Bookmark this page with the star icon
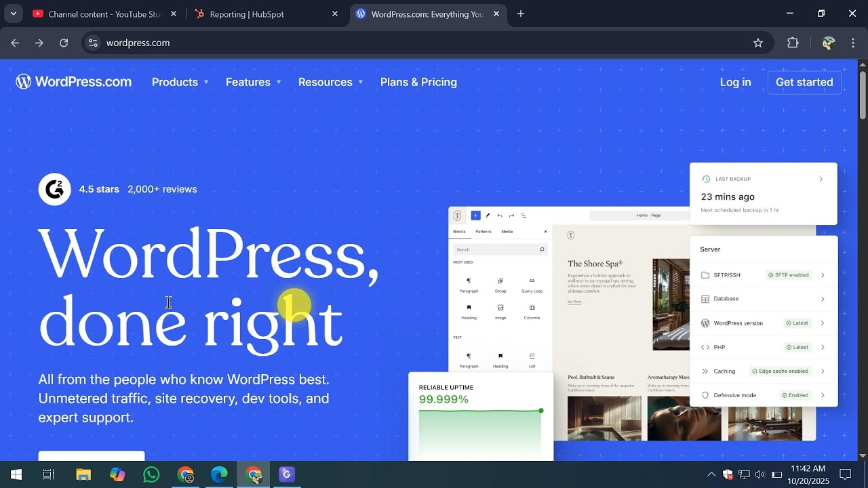This screenshot has width=868, height=488. tap(758, 43)
